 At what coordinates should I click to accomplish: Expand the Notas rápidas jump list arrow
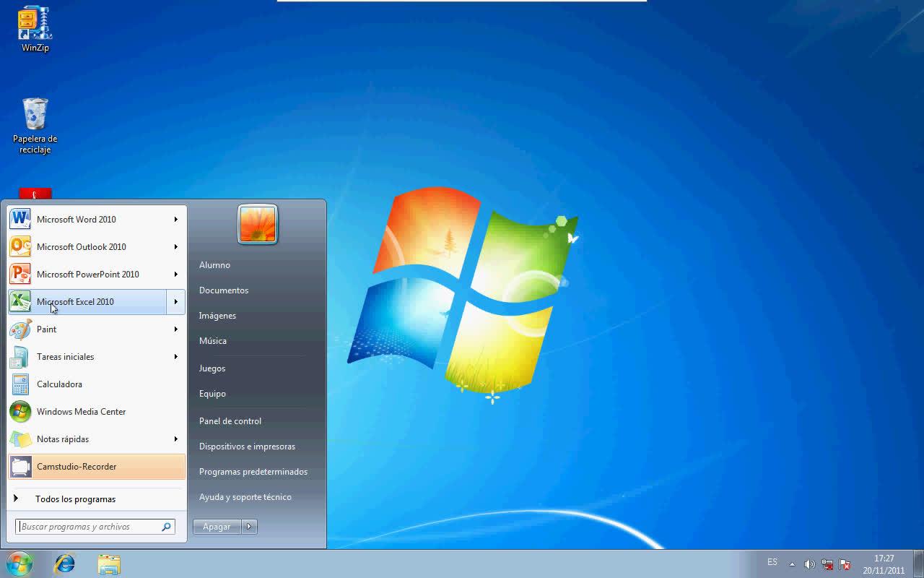pyautogui.click(x=175, y=439)
